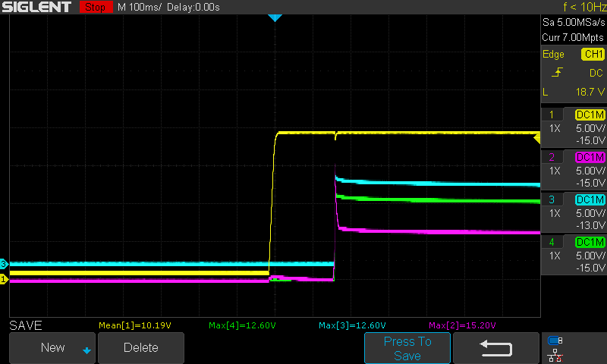
Task: Click the USB drive status icon
Action: (555, 340)
